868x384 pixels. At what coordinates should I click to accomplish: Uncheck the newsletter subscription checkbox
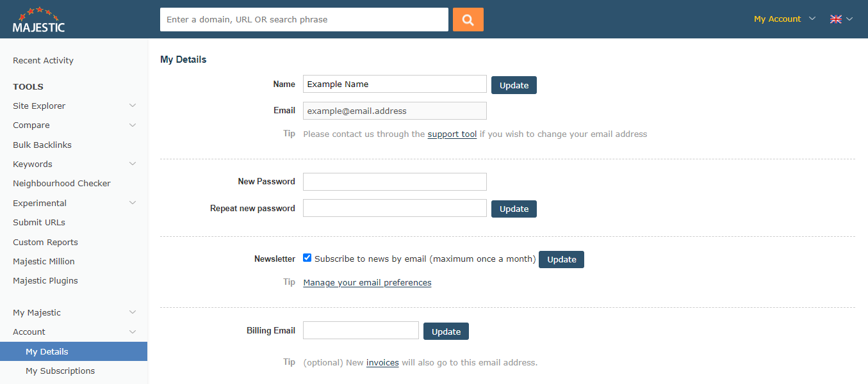[x=307, y=257]
